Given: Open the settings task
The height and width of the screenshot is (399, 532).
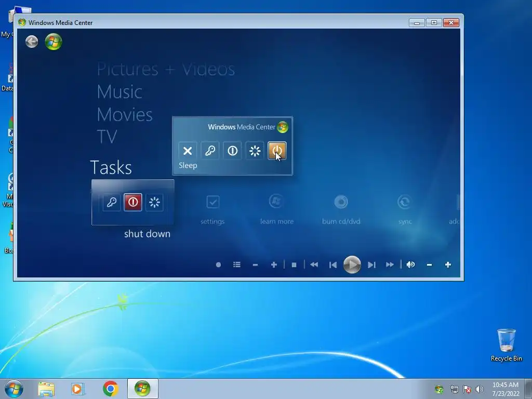Looking at the screenshot, I should [x=212, y=209].
